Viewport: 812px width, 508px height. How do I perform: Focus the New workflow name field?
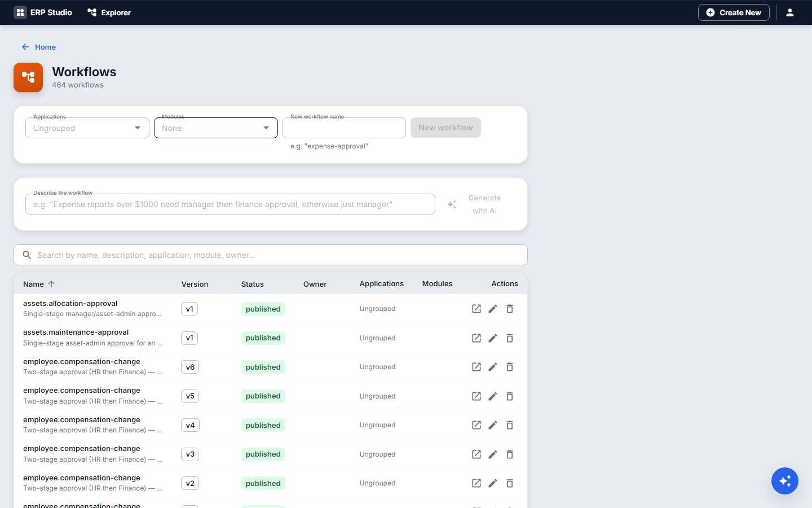(x=344, y=128)
